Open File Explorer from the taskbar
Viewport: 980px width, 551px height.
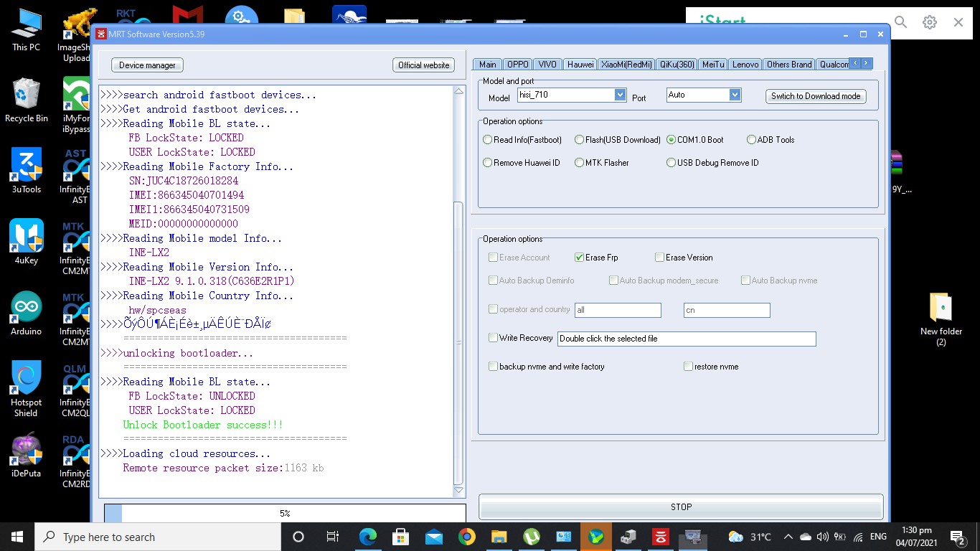point(499,537)
